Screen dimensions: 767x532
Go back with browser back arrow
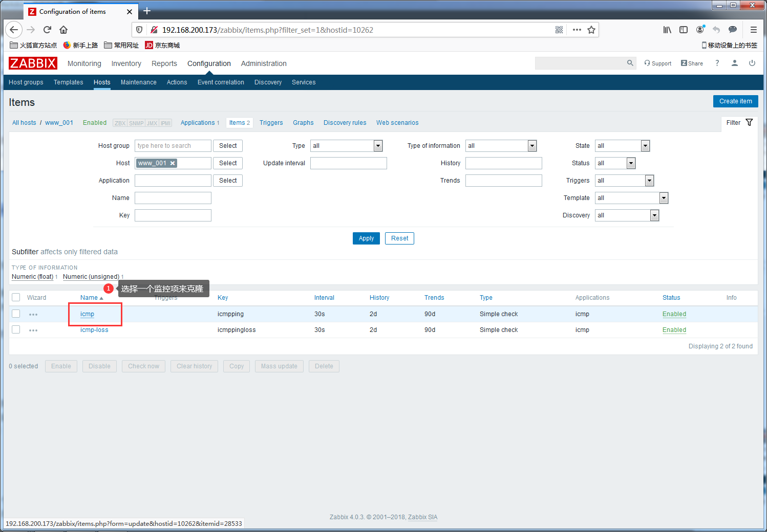click(x=14, y=30)
